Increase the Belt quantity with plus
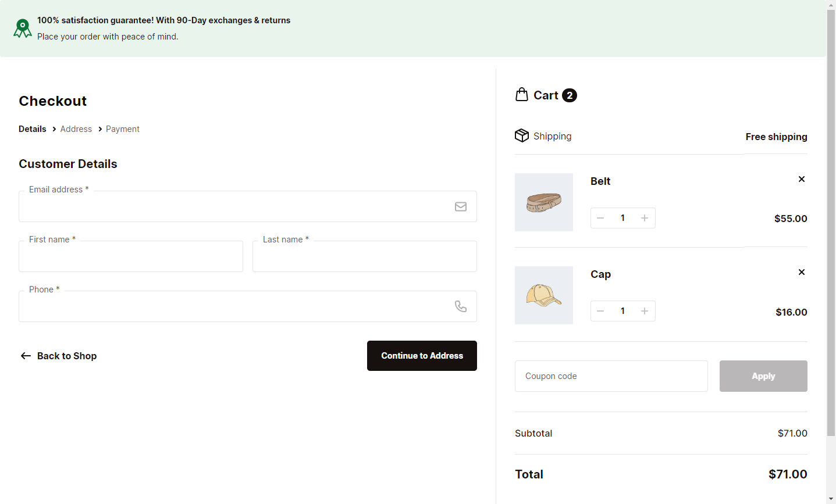 click(x=645, y=217)
